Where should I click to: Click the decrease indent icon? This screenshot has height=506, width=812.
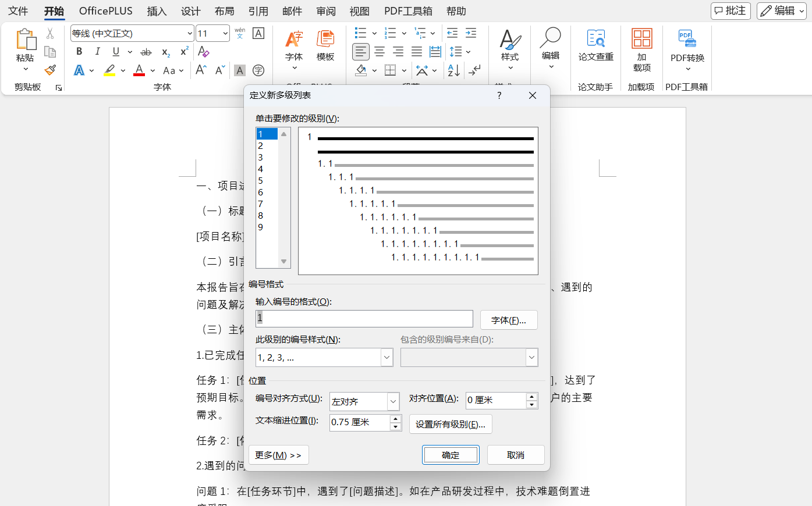[452, 33]
